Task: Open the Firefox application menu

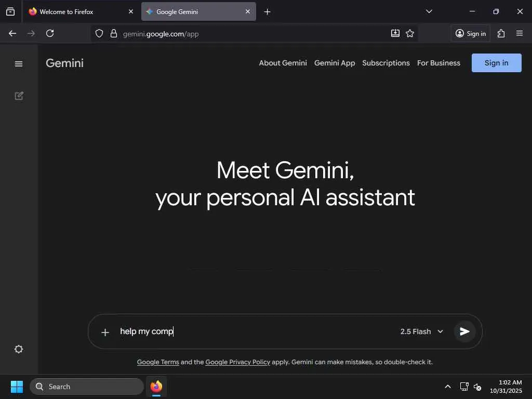Action: [520, 33]
